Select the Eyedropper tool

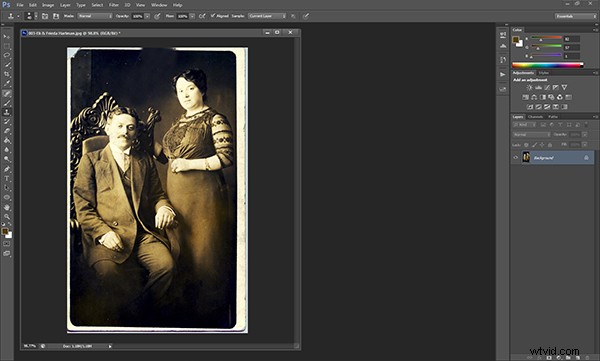point(7,84)
